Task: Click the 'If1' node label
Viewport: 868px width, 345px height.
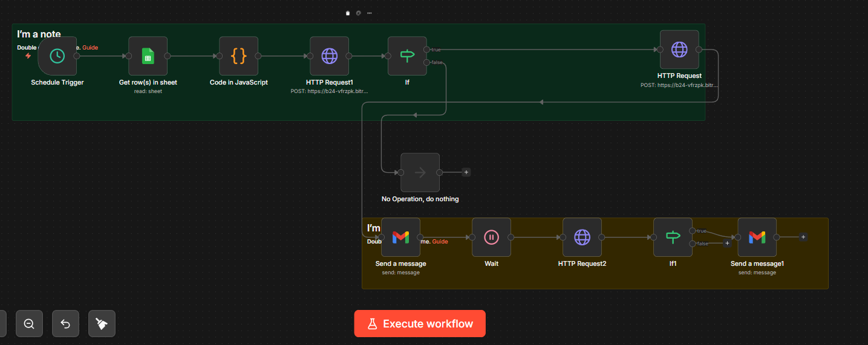Action: (673, 264)
